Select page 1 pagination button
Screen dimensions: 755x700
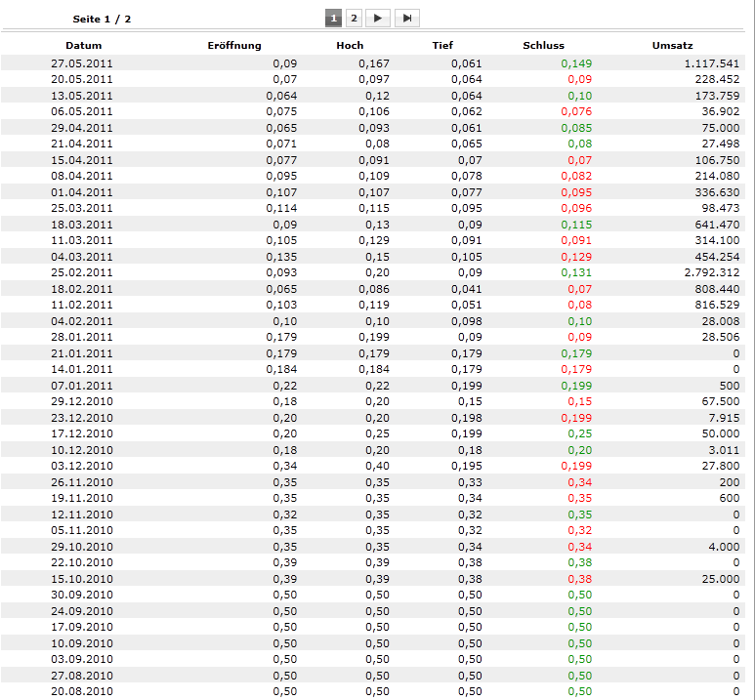coord(334,19)
